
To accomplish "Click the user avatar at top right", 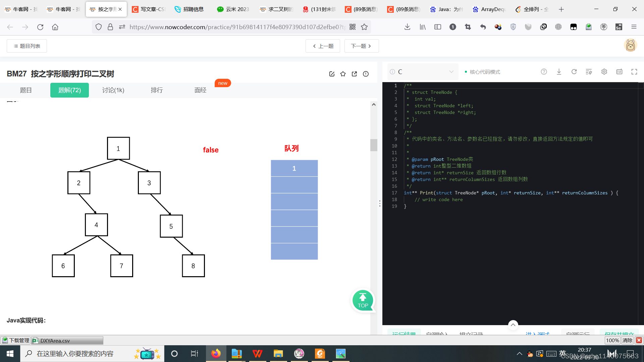I will tap(630, 45).
